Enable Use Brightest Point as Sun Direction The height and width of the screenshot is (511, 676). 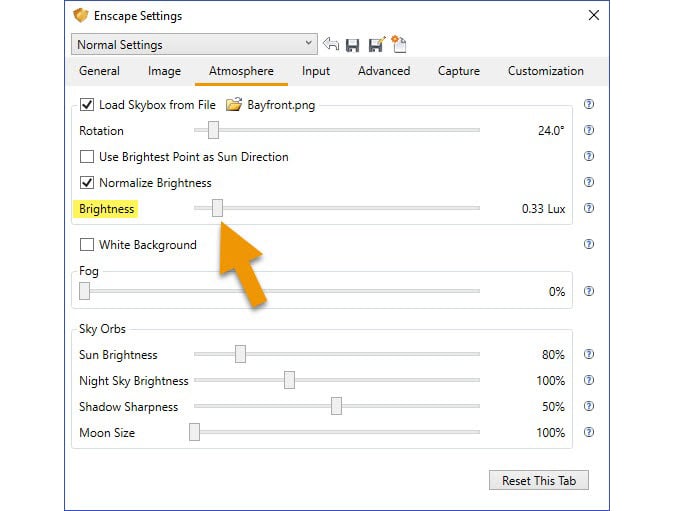(x=87, y=157)
